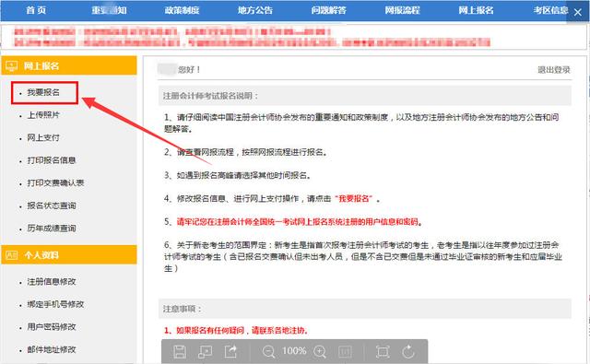Click the orange 网上报名 section header

point(69,65)
